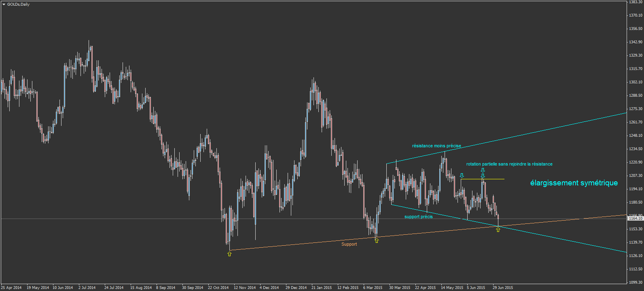644x291 pixels.
Task: Click the 10 Jun 2014 date label
Action: click(63, 288)
